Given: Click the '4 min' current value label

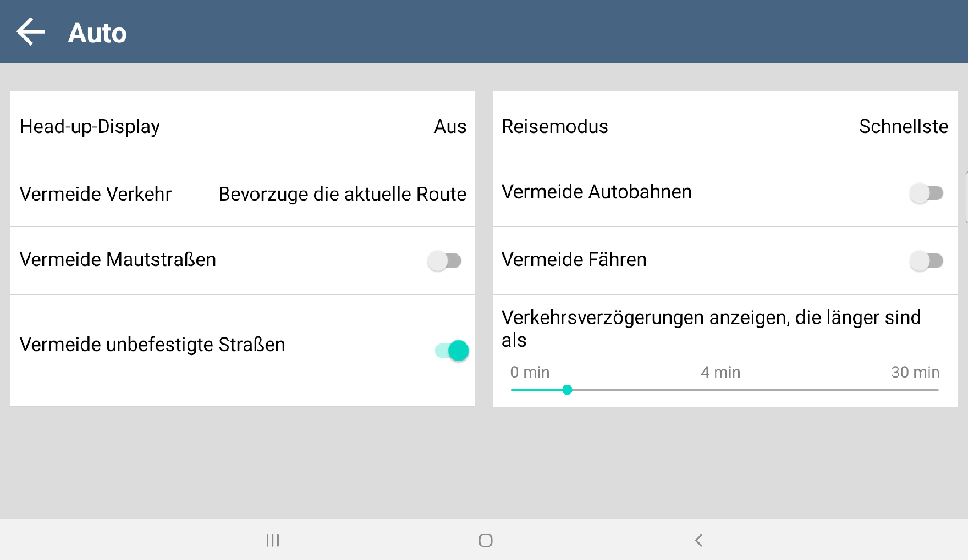Looking at the screenshot, I should click(x=720, y=372).
